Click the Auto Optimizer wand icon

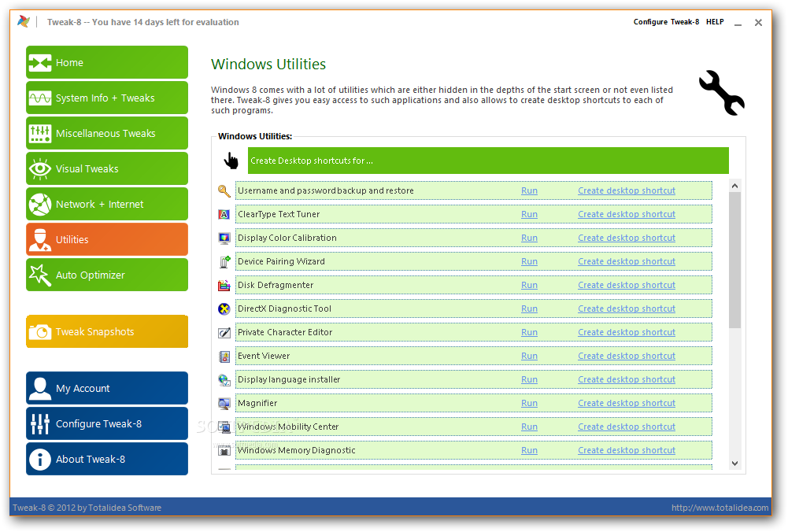click(39, 275)
